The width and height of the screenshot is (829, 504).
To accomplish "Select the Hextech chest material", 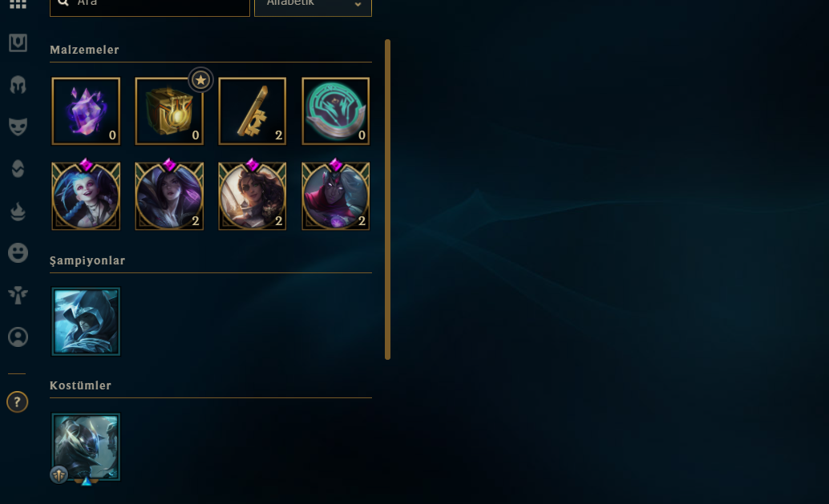I will click(169, 111).
